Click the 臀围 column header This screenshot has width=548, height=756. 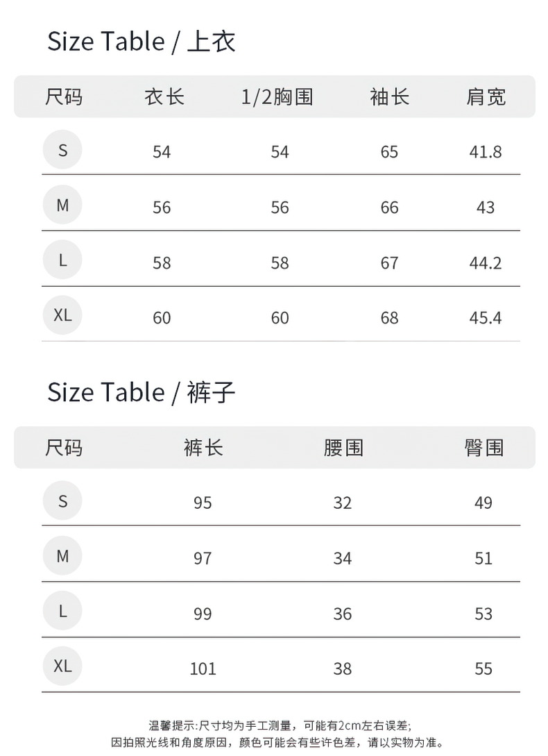[x=483, y=448]
